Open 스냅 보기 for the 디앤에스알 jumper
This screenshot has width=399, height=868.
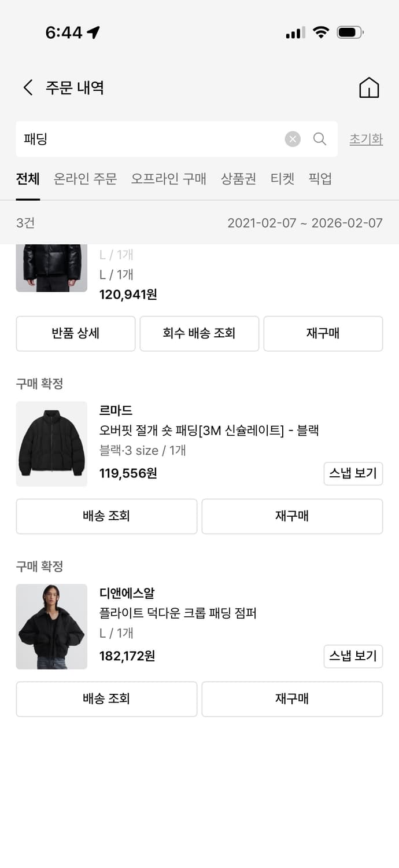click(353, 656)
